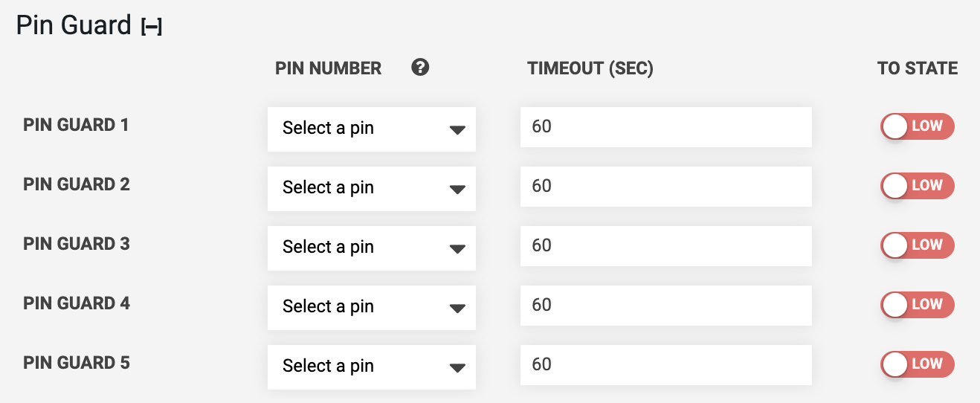This screenshot has height=403, width=980.
Task: Click Pin Guard 1 timeout field
Action: (x=666, y=127)
